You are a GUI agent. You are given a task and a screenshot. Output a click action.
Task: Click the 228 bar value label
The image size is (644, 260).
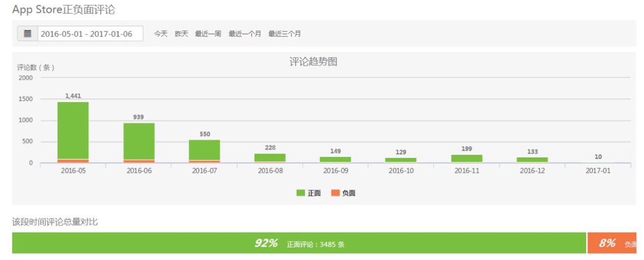pos(270,148)
